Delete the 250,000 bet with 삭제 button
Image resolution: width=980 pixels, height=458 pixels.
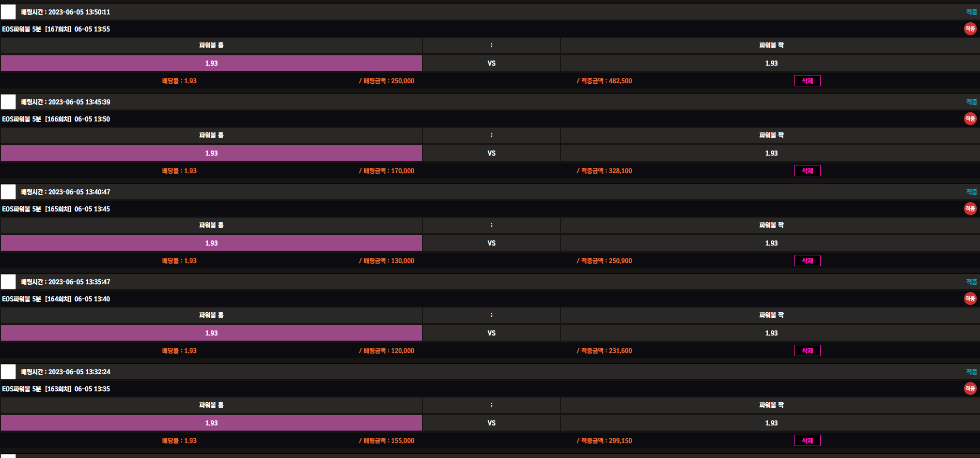pyautogui.click(x=807, y=81)
